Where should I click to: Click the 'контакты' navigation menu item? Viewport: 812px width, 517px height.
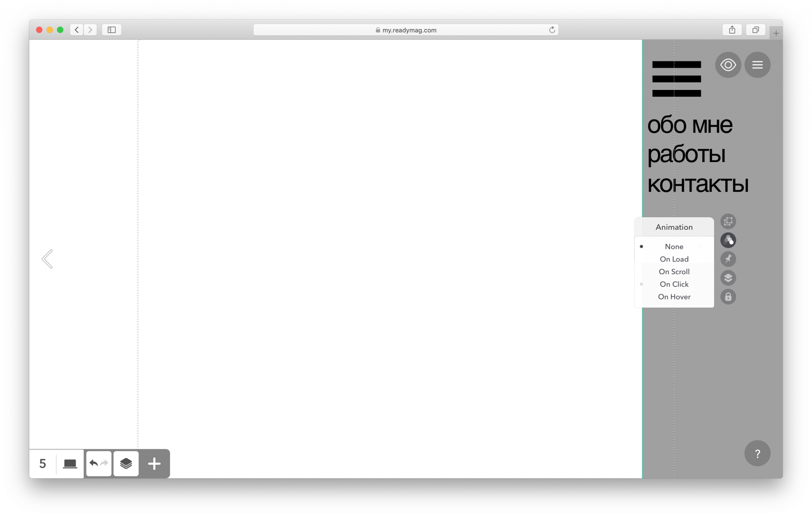698,183
